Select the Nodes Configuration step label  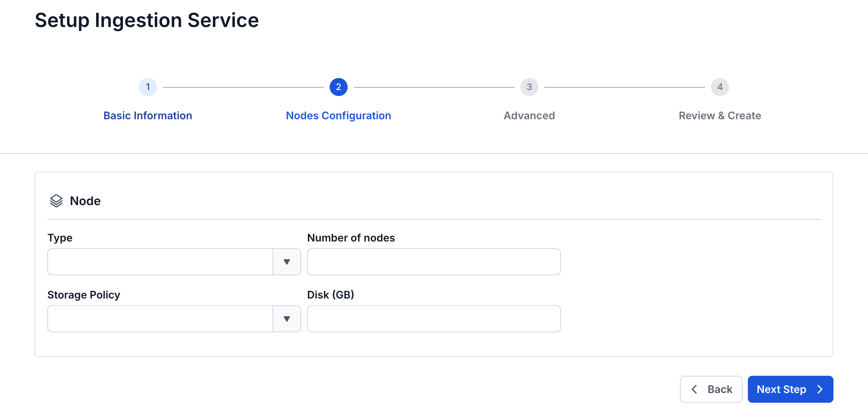tap(339, 115)
